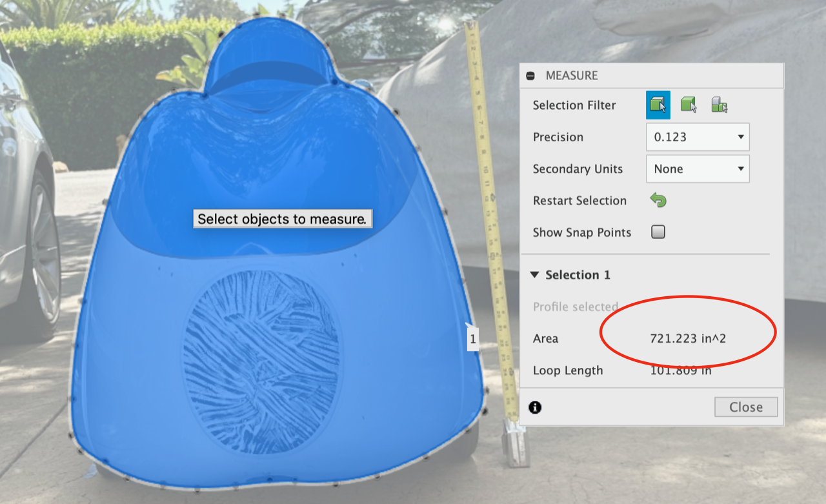The height and width of the screenshot is (504, 826).
Task: Close the Measure dialog with Close button
Action: [746, 407]
